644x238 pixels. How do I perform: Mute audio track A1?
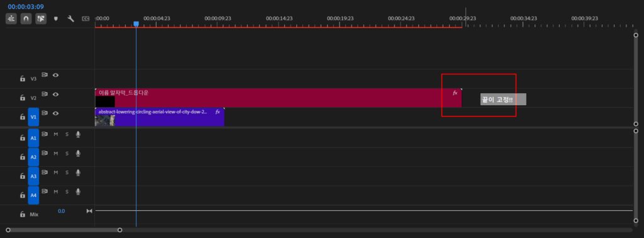pos(55,134)
